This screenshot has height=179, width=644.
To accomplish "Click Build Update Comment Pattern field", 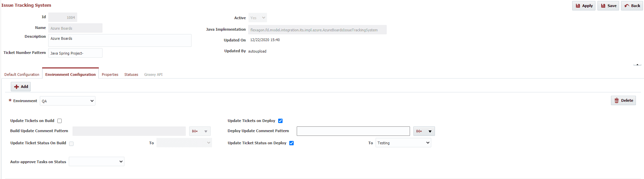I will (x=129, y=131).
